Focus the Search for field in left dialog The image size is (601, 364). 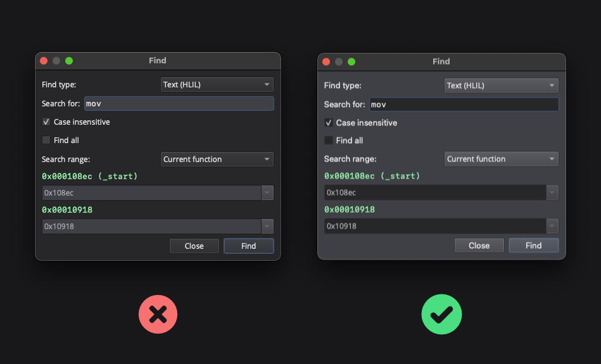click(179, 104)
